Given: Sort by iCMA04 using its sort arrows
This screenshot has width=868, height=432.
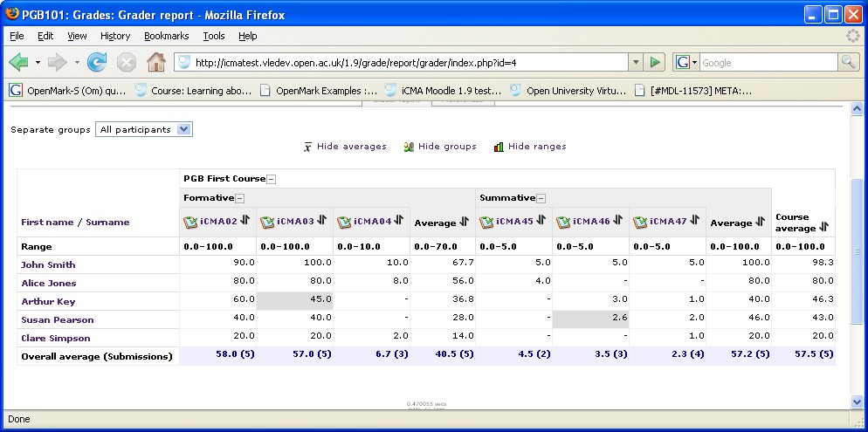Looking at the screenshot, I should [x=399, y=221].
